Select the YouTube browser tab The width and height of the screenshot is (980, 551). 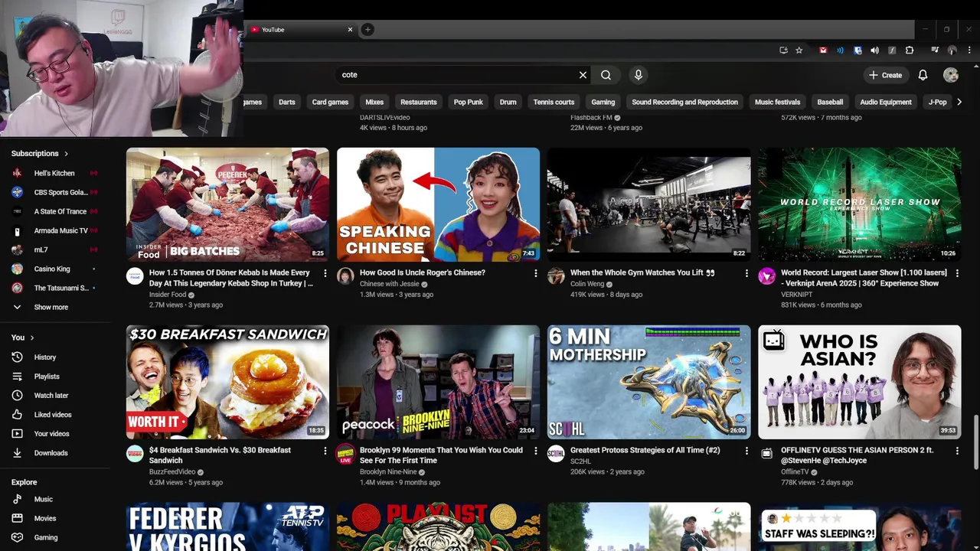[x=301, y=30]
